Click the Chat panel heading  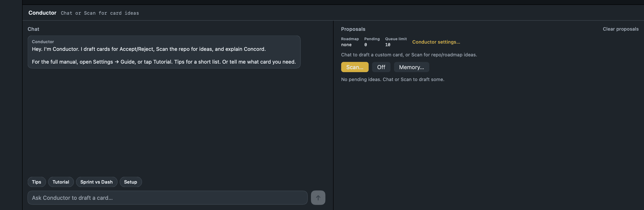[x=33, y=29]
